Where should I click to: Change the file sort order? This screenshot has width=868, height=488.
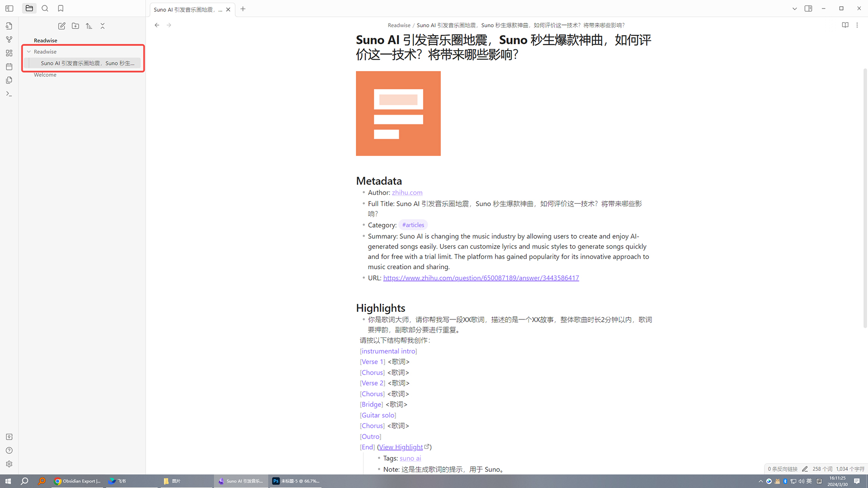[89, 26]
